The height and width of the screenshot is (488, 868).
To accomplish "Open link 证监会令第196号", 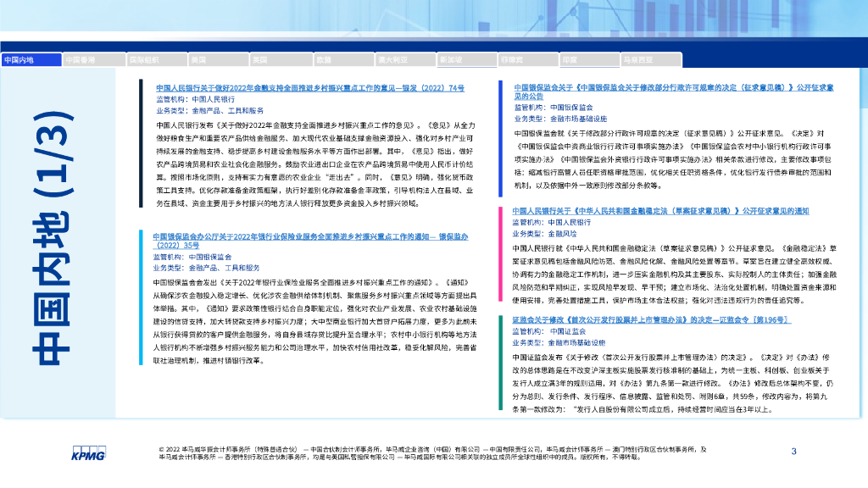I will pos(651,319).
